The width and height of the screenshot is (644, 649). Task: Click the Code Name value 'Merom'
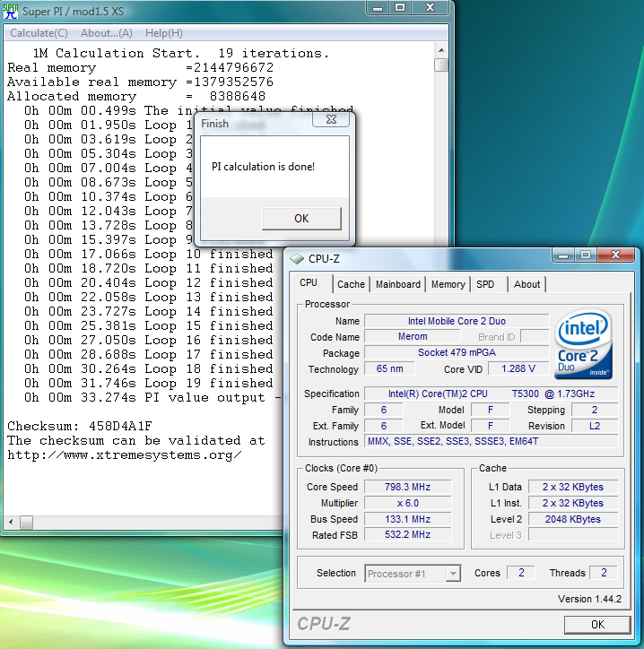[x=413, y=337]
